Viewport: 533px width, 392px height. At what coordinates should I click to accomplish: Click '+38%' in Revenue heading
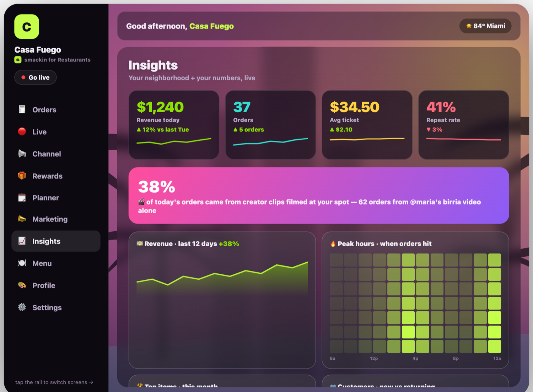point(229,244)
